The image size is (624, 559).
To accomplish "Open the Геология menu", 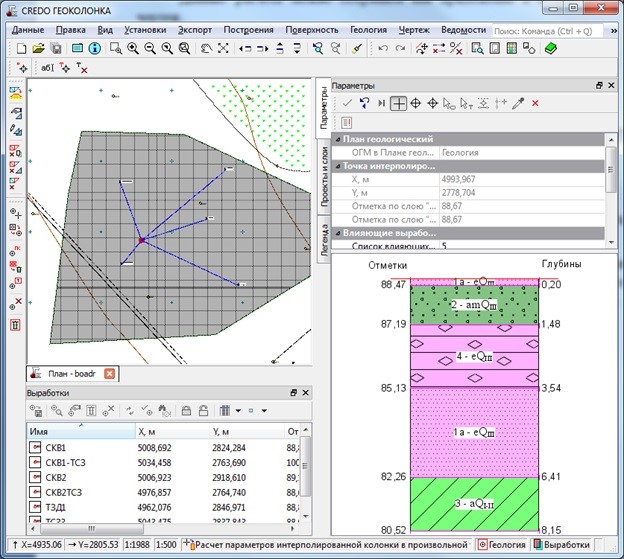I will [368, 30].
